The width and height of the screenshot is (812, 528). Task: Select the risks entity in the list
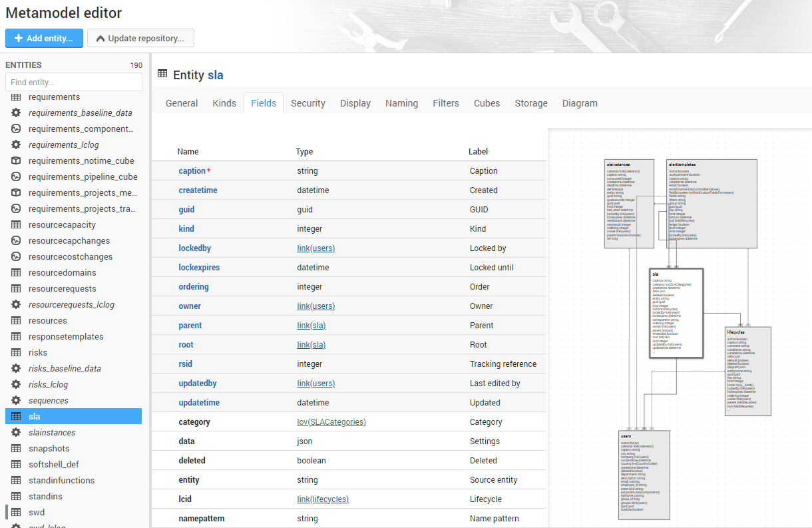38,353
